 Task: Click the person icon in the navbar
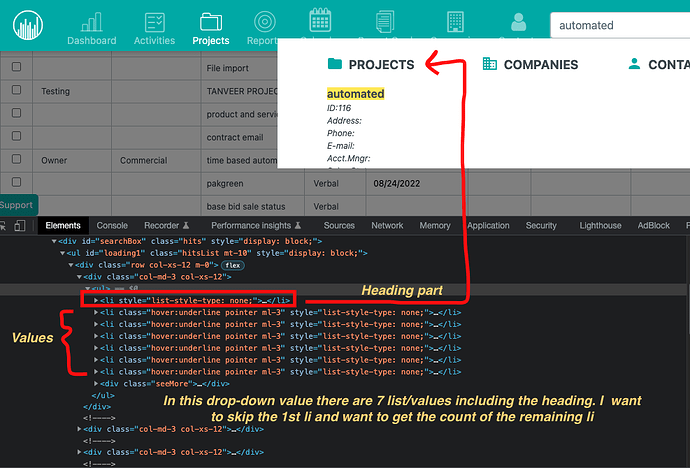click(x=518, y=22)
